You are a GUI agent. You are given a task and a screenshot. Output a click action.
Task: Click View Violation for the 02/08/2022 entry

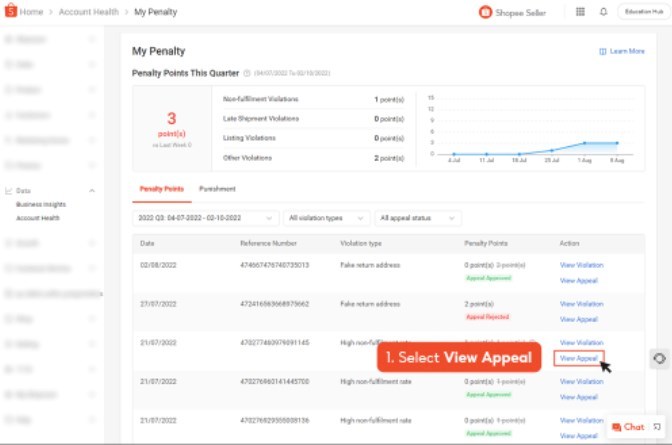[x=581, y=265]
